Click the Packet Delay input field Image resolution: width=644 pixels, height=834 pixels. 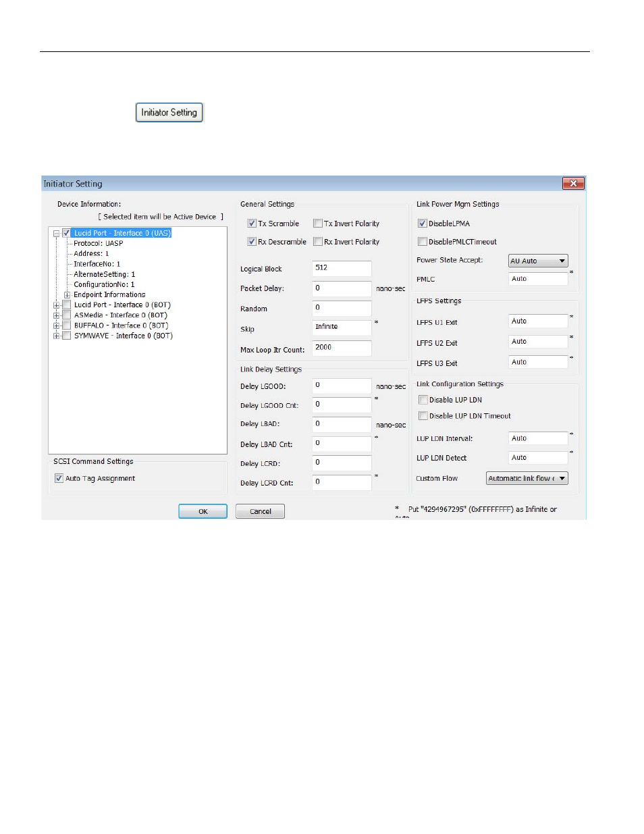click(x=342, y=288)
